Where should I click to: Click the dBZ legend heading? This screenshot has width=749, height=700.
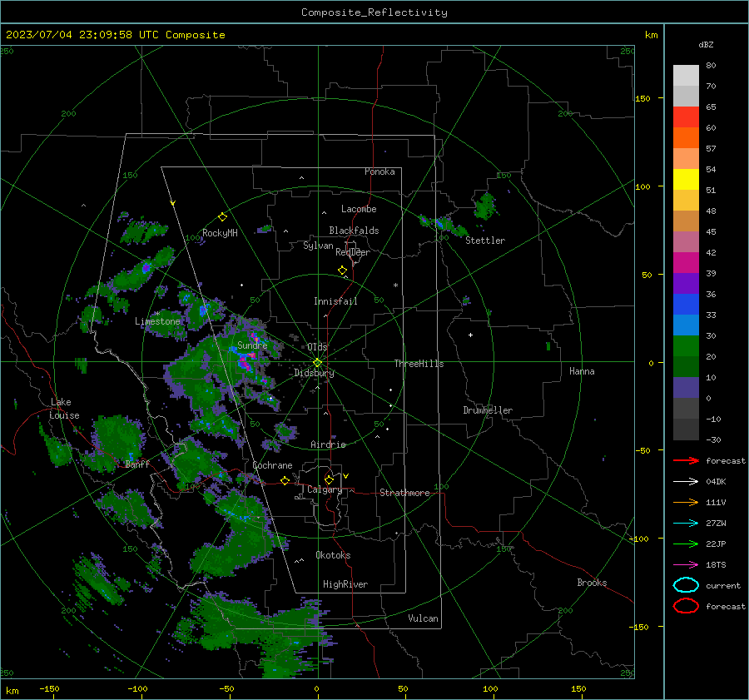[x=706, y=44]
